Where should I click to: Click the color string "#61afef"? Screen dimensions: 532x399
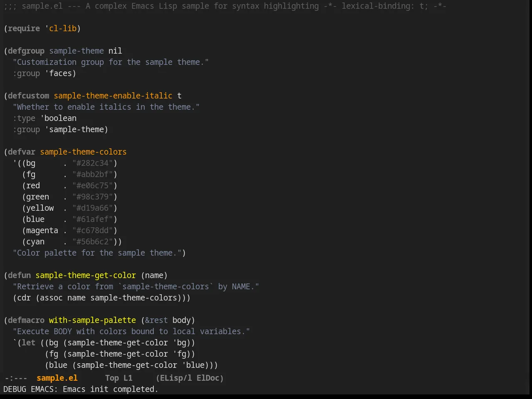[93, 219]
